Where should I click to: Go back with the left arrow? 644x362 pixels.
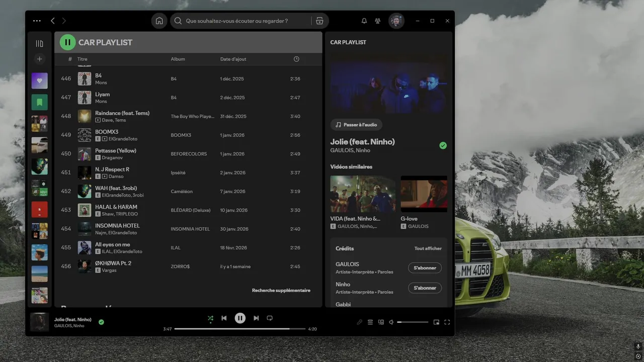tap(52, 21)
